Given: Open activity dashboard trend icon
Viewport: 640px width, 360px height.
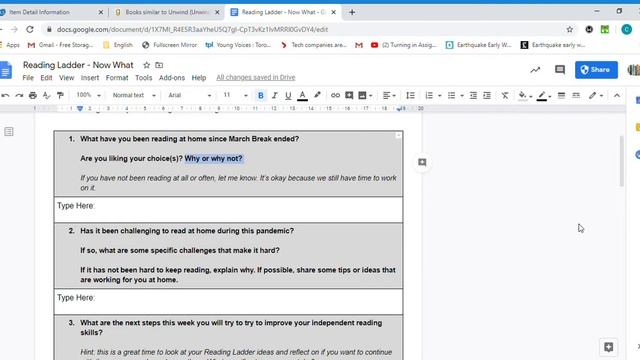Looking at the screenshot, I should pos(535,70).
